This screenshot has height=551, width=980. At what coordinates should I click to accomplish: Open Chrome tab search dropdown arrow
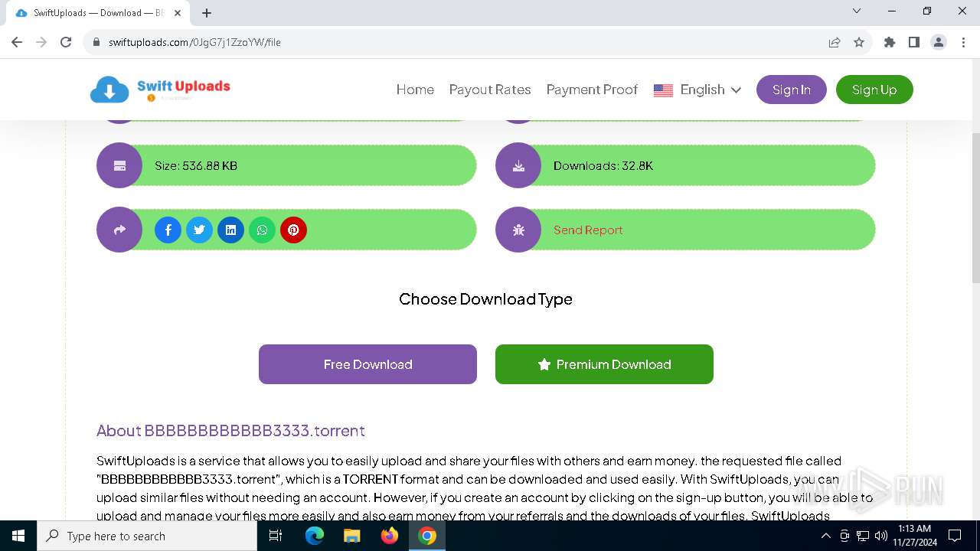[857, 11]
